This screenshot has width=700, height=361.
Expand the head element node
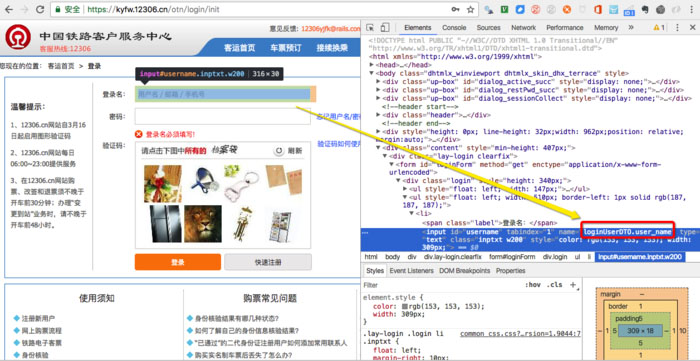click(x=372, y=65)
